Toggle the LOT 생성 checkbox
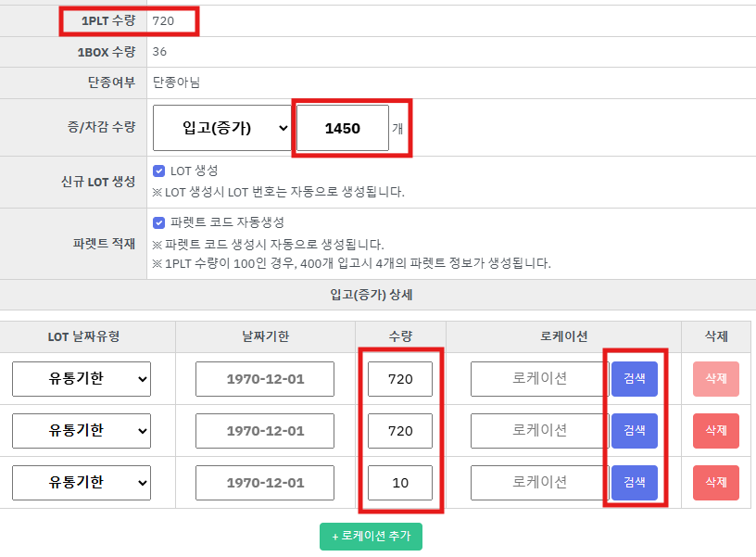The height and width of the screenshot is (557, 756). (159, 171)
